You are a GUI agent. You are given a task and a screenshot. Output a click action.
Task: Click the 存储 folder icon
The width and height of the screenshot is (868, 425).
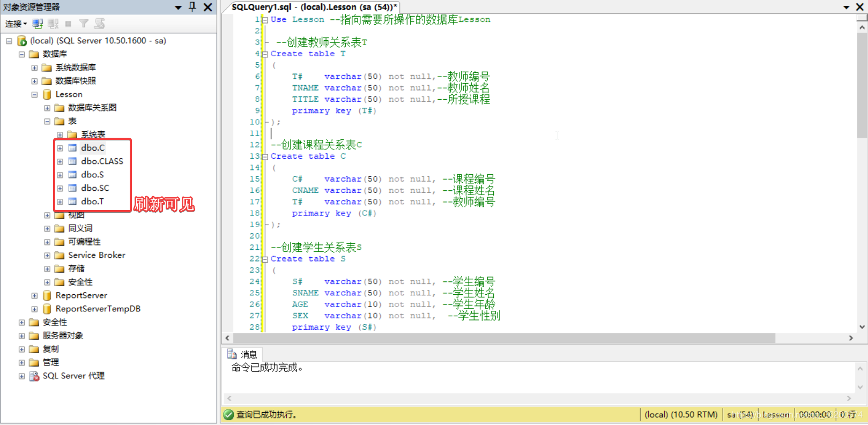pyautogui.click(x=60, y=269)
